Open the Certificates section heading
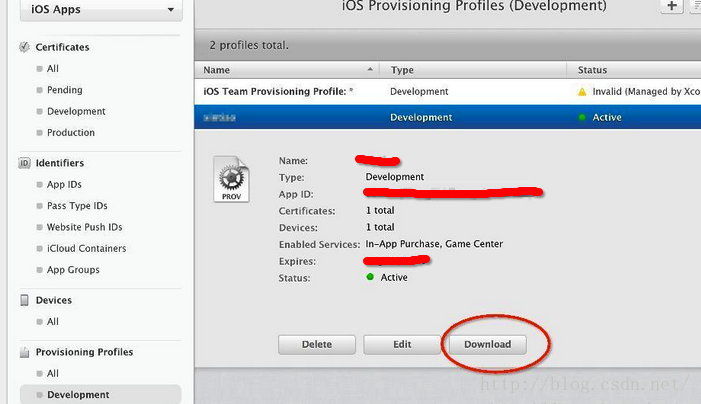The image size is (701, 404). (x=62, y=47)
